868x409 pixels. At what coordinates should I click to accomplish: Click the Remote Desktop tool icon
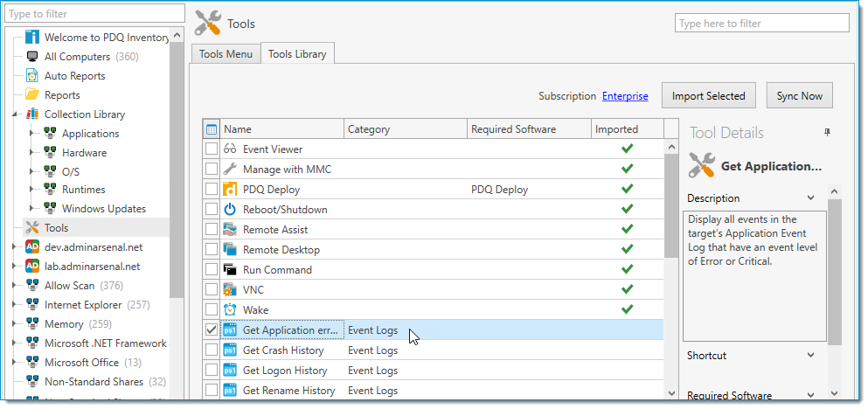point(230,250)
